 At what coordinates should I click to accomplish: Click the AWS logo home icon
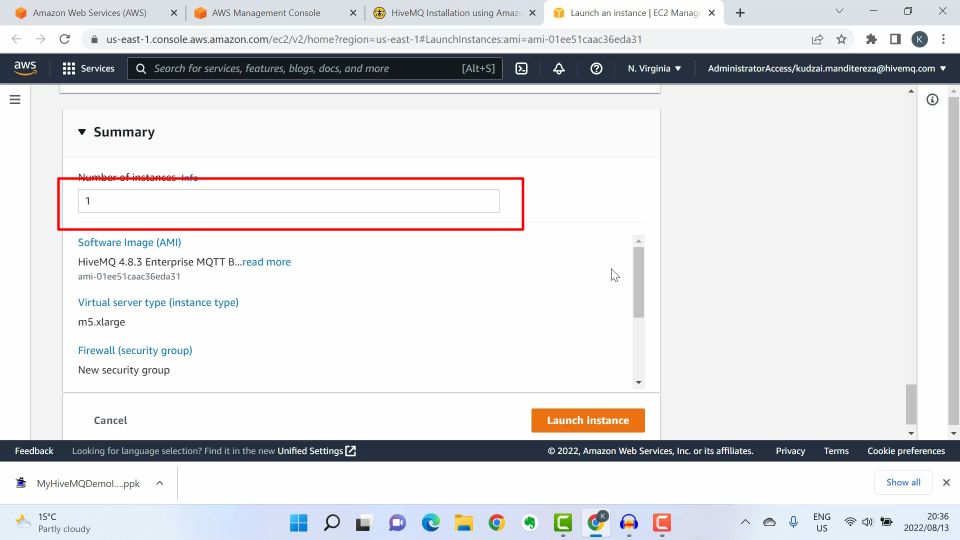click(25, 68)
